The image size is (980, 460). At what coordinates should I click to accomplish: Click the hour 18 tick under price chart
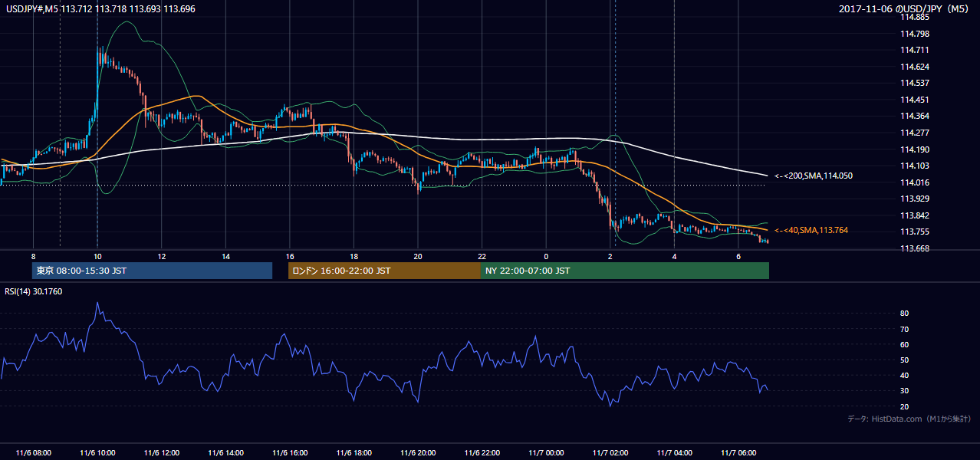coord(354,256)
